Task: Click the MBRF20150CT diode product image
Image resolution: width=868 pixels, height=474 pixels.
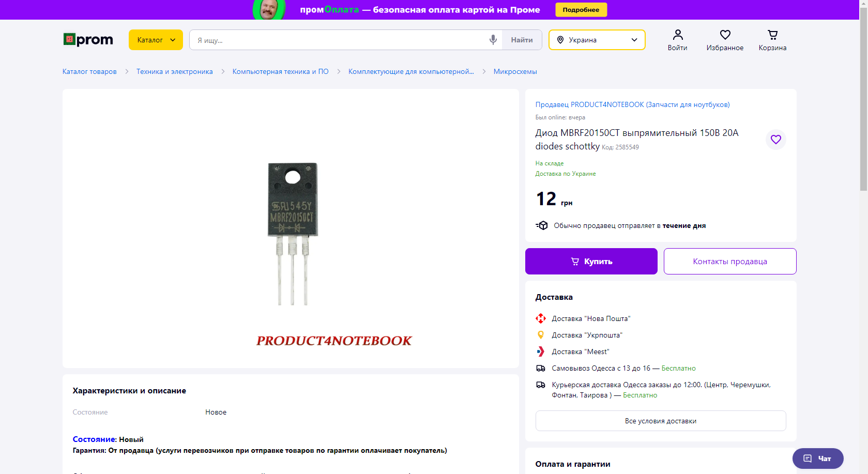Action: pos(292,234)
